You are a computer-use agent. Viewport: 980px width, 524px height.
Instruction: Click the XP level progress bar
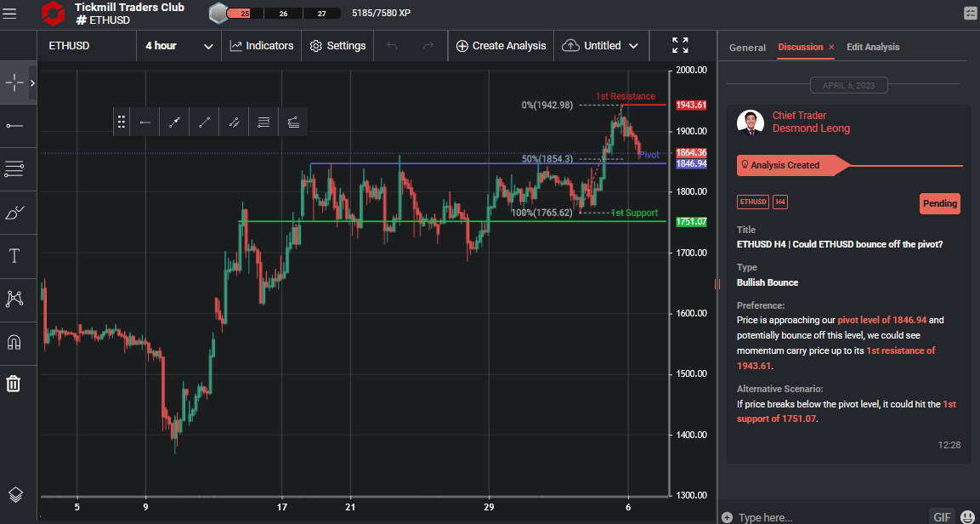[283, 13]
